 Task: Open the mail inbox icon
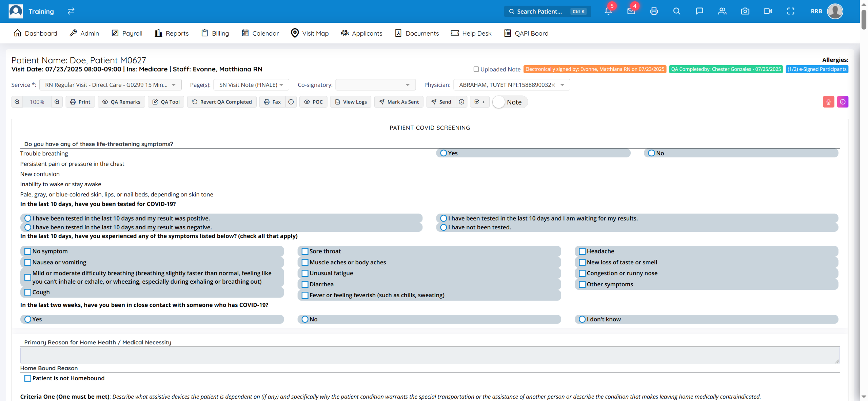(631, 11)
